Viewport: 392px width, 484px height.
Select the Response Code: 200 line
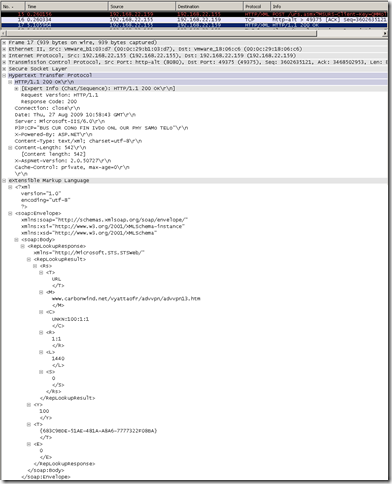tap(49, 102)
